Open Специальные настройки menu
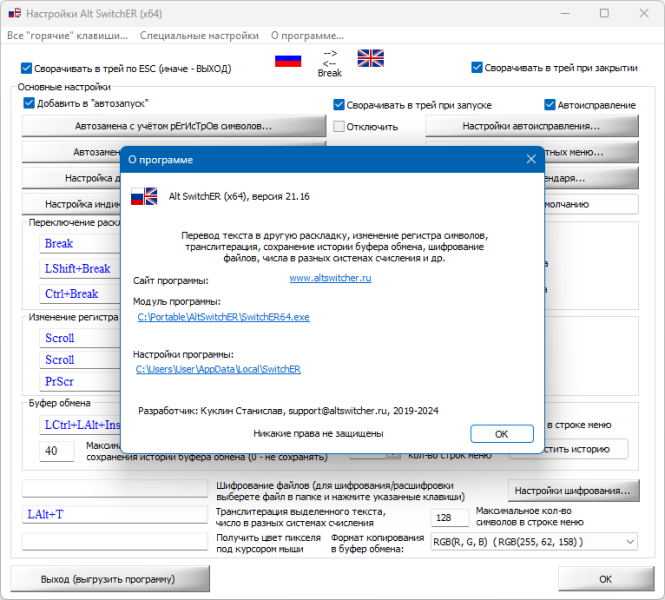 pyautogui.click(x=199, y=36)
